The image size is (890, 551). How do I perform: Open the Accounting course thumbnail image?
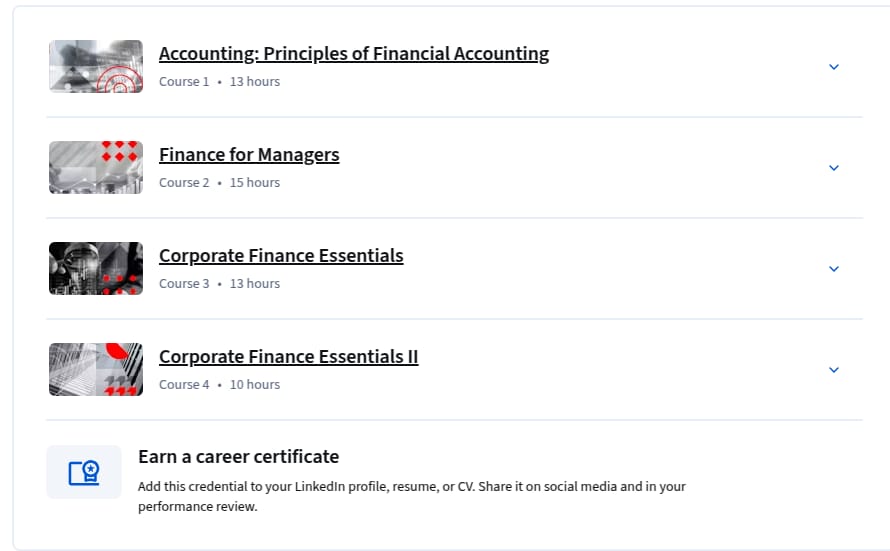[96, 66]
